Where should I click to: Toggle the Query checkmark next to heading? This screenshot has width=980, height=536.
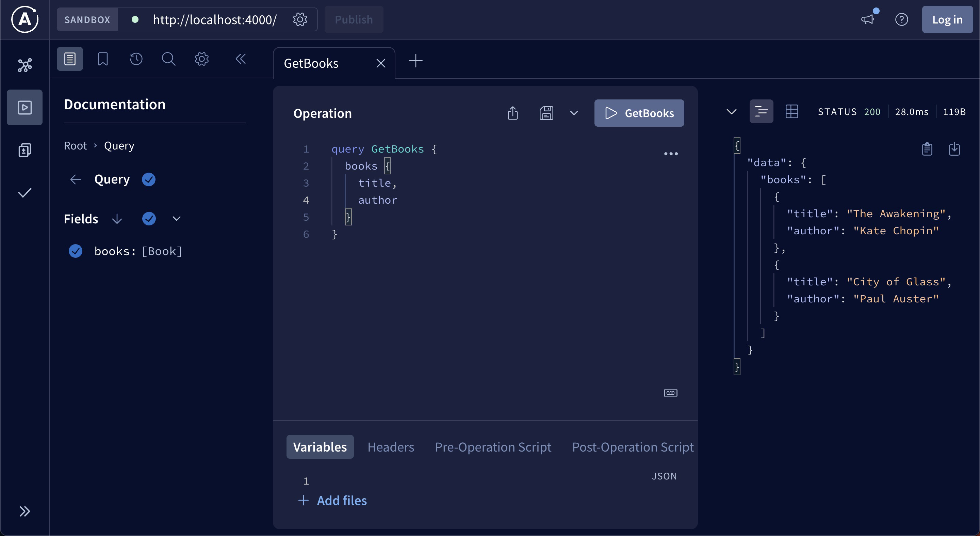(x=149, y=179)
